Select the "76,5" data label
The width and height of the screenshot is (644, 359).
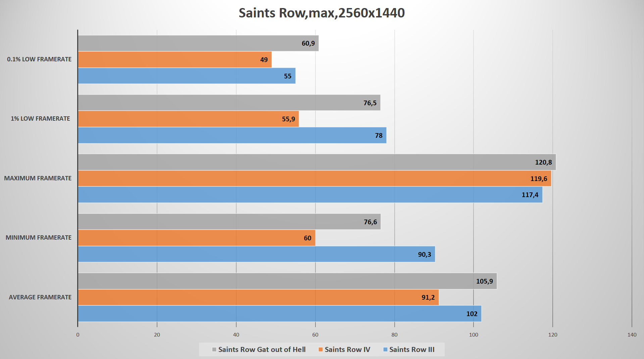(x=370, y=103)
